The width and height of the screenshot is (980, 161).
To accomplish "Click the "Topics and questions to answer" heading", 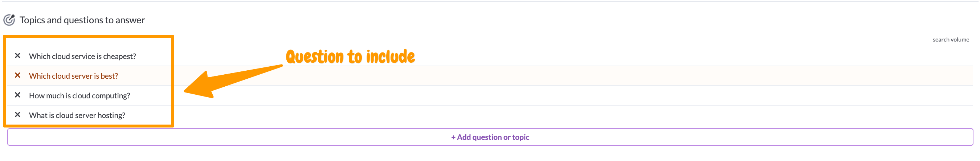I will click(x=82, y=20).
